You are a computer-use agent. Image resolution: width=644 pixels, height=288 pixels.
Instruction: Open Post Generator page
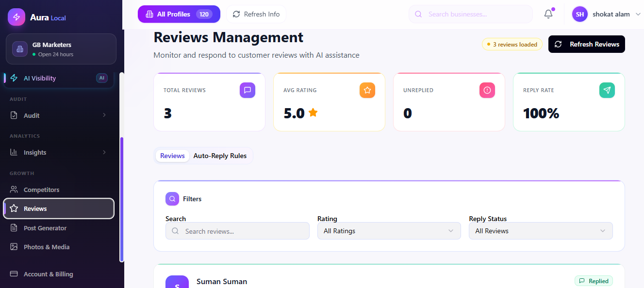59,228
